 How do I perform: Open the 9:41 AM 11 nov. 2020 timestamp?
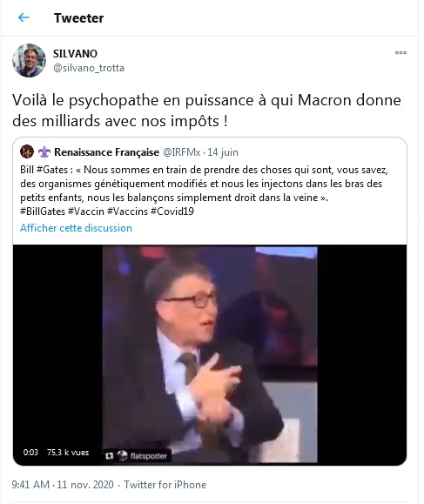tap(63, 484)
